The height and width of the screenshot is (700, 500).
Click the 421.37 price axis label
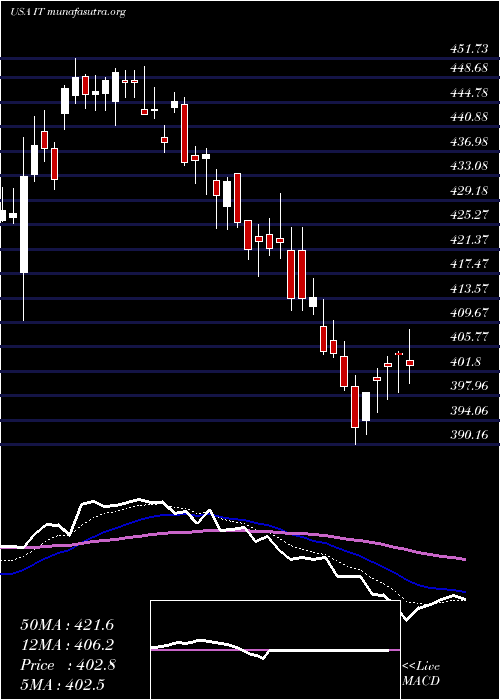coord(469,240)
